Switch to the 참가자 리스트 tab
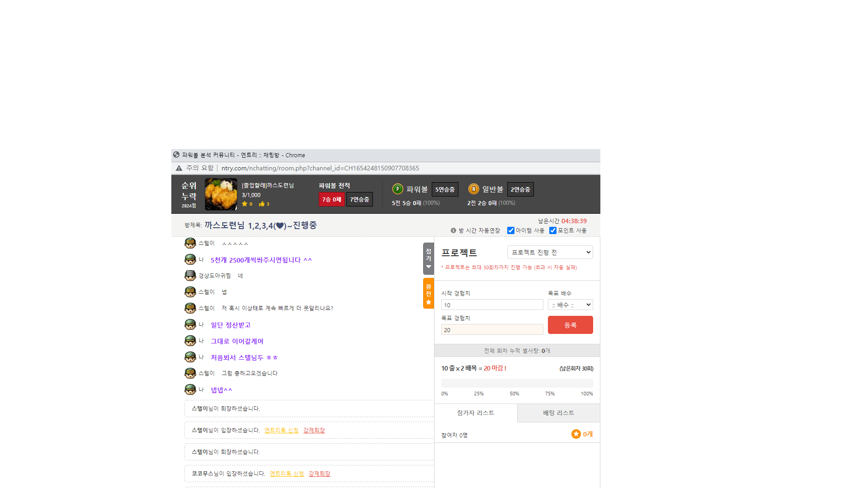 click(x=476, y=413)
